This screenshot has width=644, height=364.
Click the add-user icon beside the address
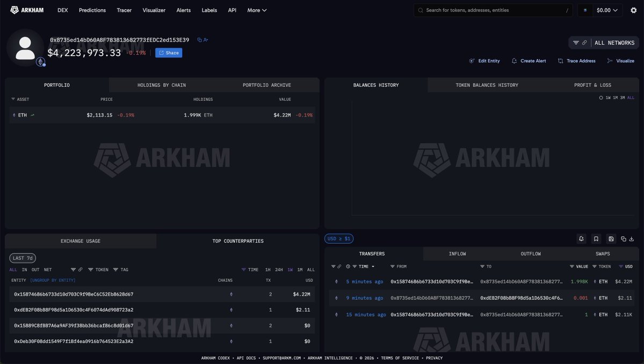click(x=205, y=40)
